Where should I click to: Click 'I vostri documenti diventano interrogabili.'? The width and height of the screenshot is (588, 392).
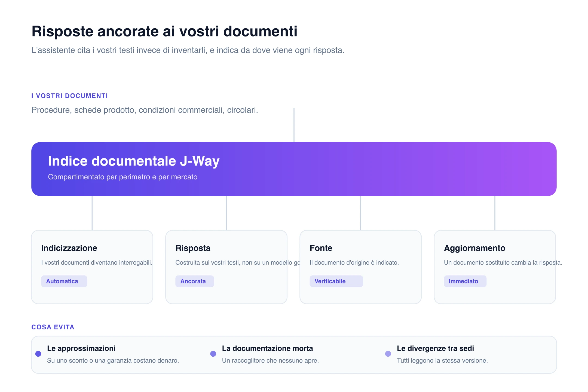point(97,263)
